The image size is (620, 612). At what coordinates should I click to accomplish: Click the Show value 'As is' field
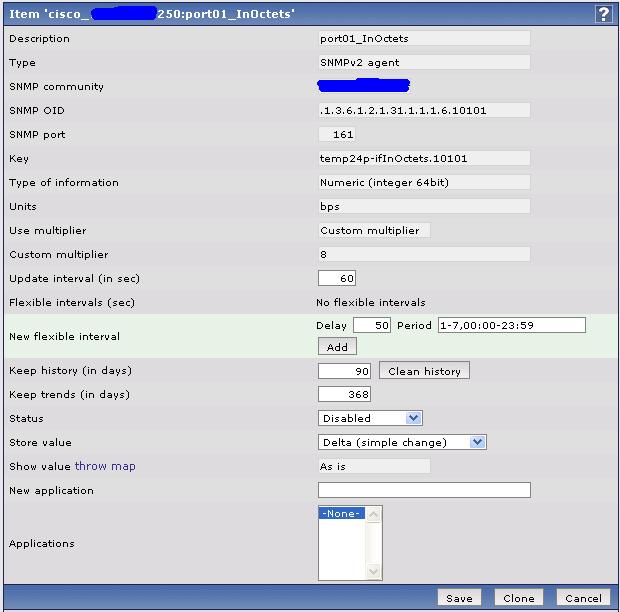coord(374,466)
